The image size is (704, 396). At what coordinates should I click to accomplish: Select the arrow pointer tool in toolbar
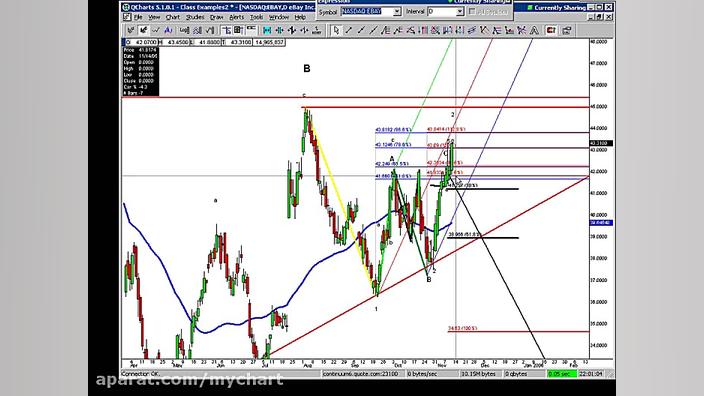click(x=336, y=30)
